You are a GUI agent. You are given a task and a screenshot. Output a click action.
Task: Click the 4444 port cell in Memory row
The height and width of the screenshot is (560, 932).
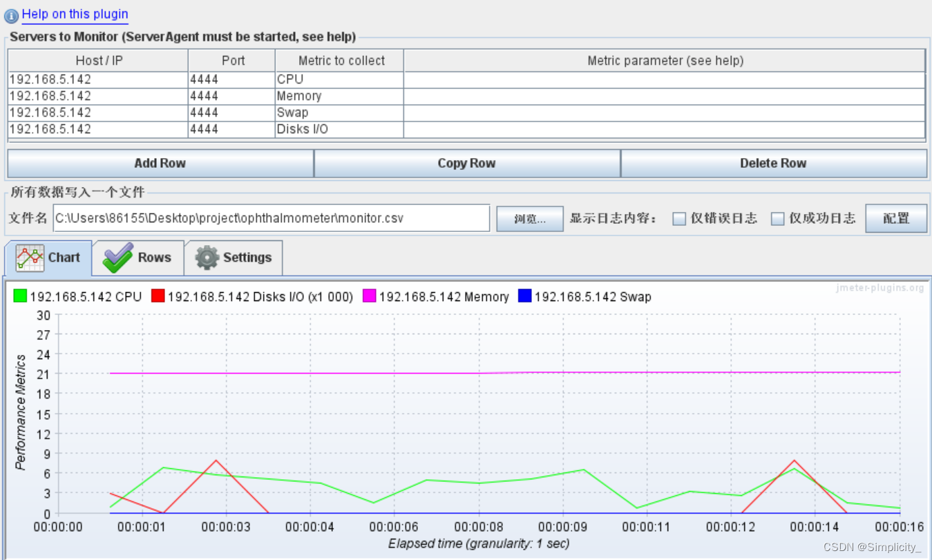[232, 96]
